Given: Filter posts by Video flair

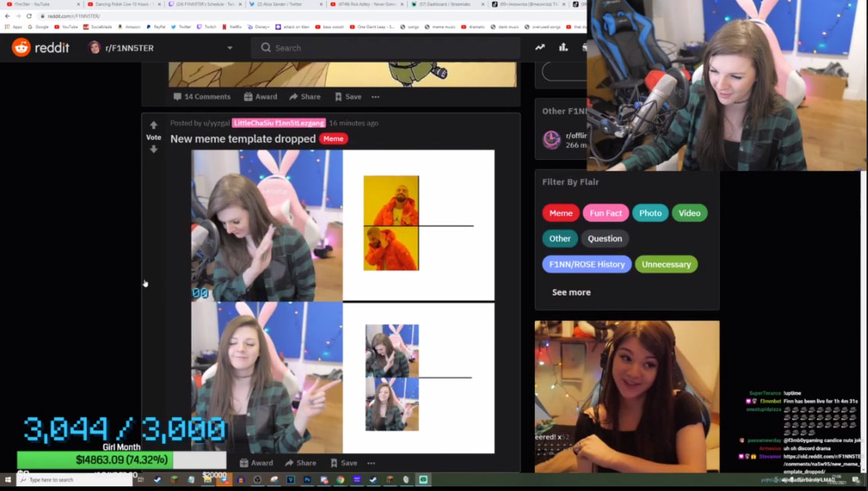Looking at the screenshot, I should click(x=690, y=213).
